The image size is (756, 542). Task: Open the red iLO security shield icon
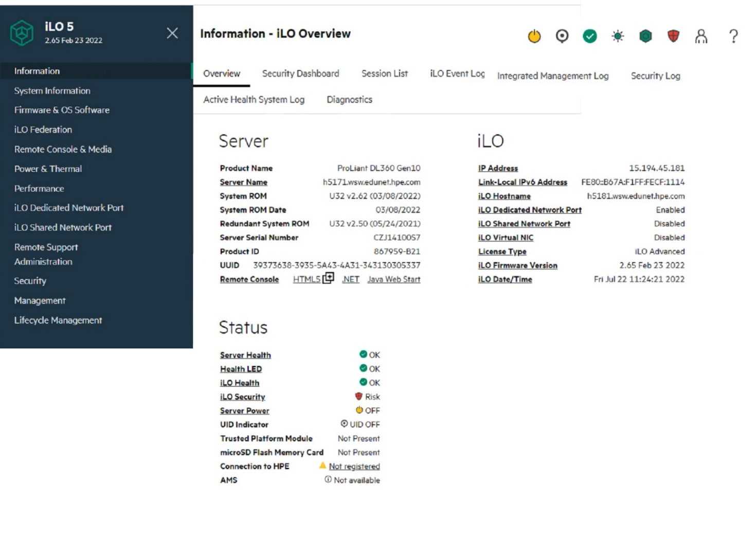pos(673,36)
